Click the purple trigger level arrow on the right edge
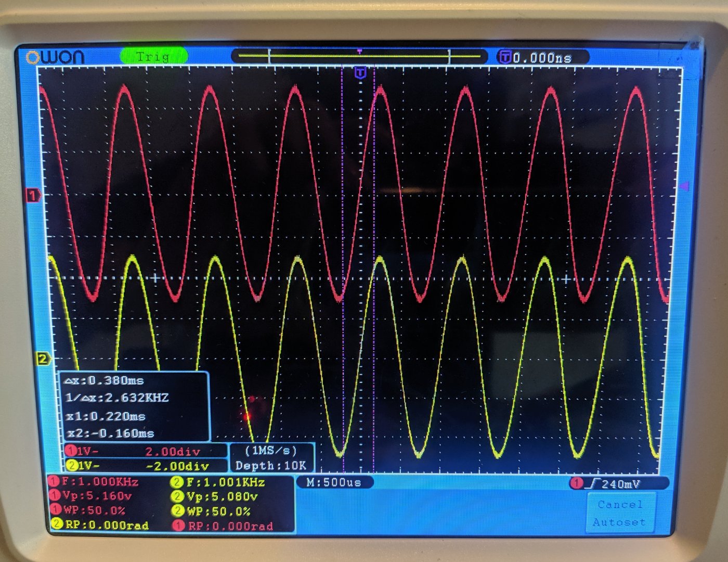This screenshot has width=728, height=562. click(x=685, y=186)
